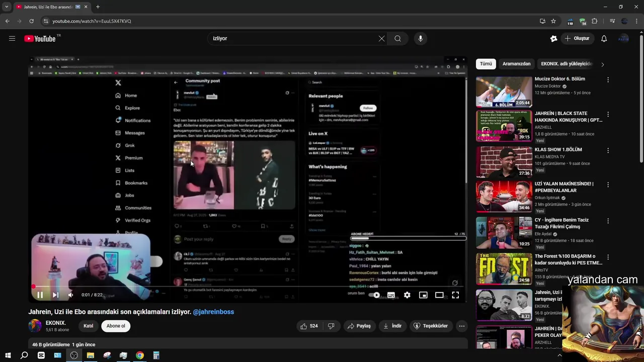The image size is (644, 362).
Task: Start voice search with the microphone icon
Action: [x=421, y=39]
